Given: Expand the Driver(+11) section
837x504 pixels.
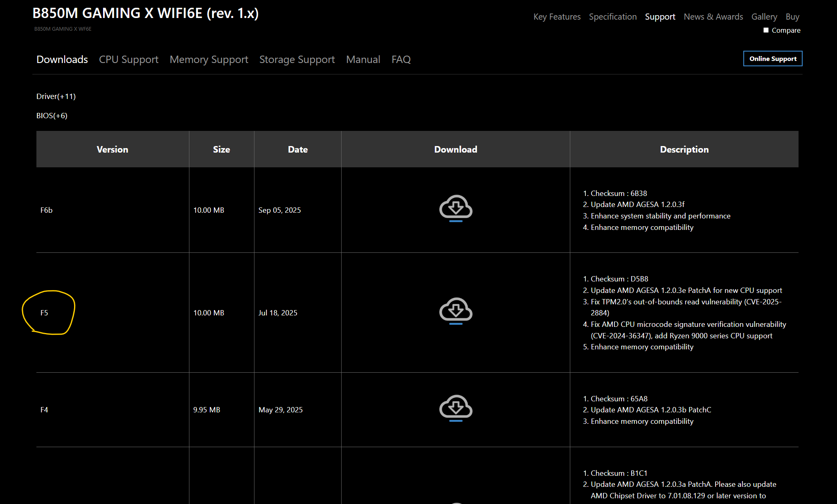Looking at the screenshot, I should [56, 97].
